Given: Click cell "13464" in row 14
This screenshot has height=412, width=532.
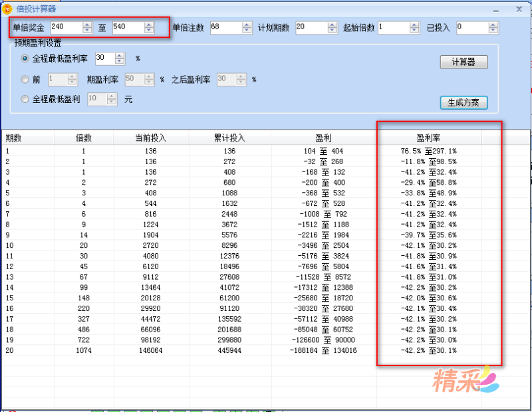Looking at the screenshot, I should (x=151, y=288).
